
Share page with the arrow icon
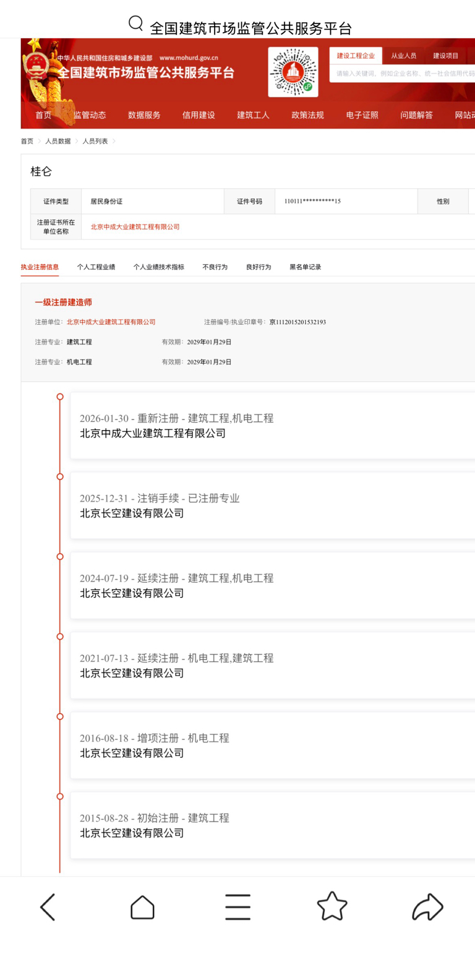tap(427, 907)
